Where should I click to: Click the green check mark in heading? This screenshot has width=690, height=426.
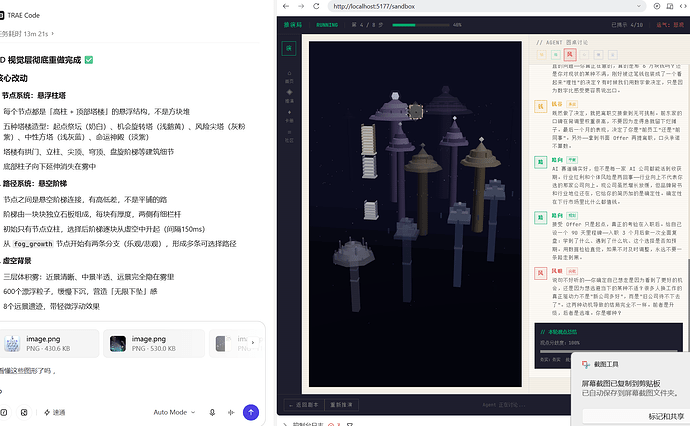coord(89,60)
